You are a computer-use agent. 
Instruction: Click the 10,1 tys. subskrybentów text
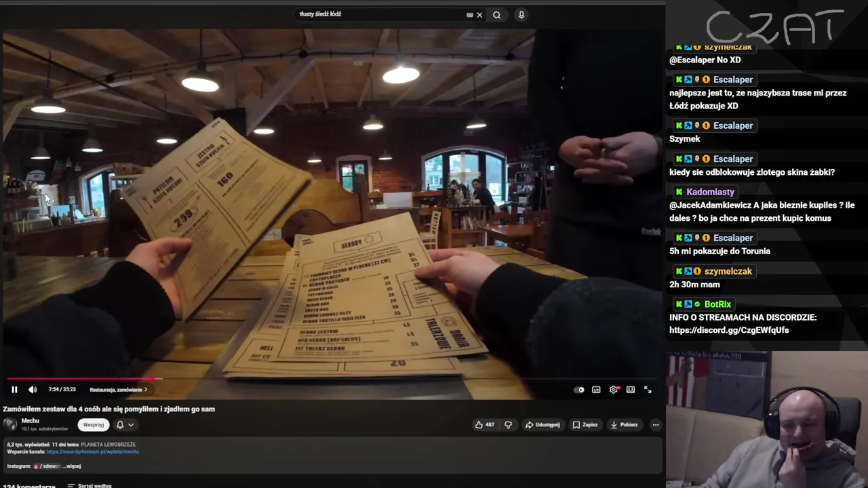(x=45, y=429)
